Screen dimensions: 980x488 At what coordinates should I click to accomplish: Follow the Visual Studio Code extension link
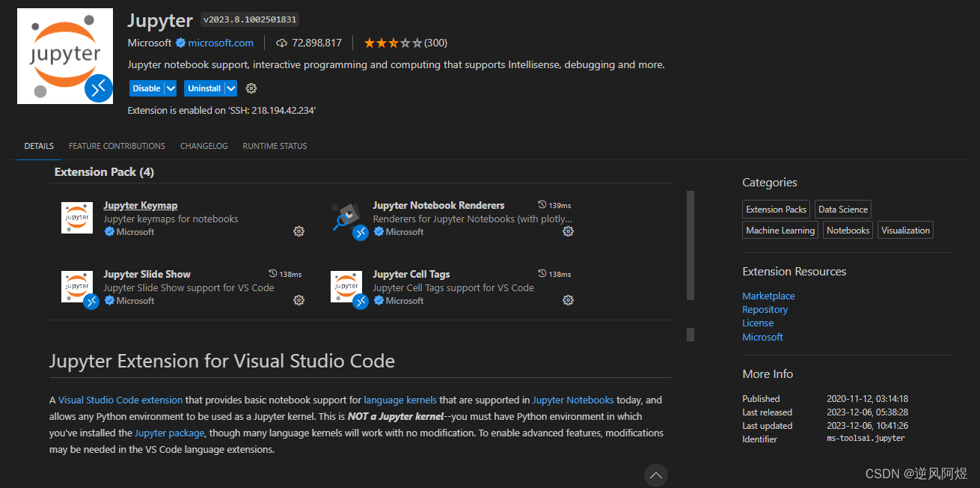[x=120, y=400]
